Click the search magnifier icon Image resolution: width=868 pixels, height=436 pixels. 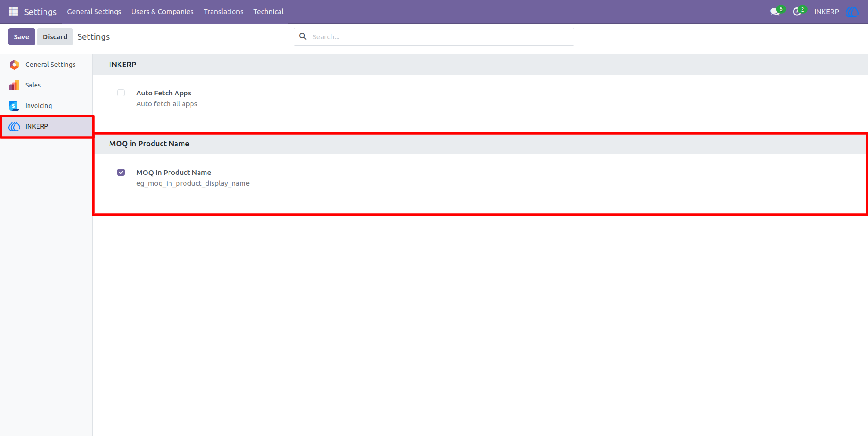[303, 36]
